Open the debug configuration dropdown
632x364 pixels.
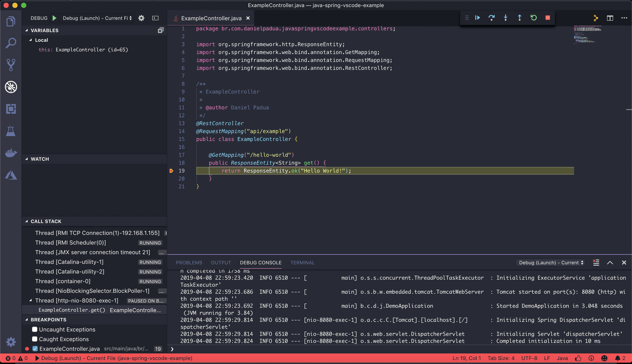pos(96,18)
